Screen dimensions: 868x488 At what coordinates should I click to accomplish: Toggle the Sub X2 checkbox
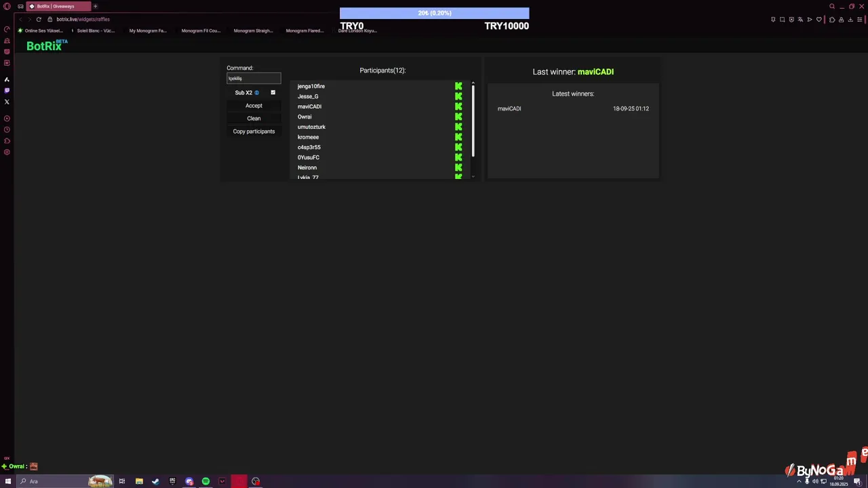tap(273, 93)
